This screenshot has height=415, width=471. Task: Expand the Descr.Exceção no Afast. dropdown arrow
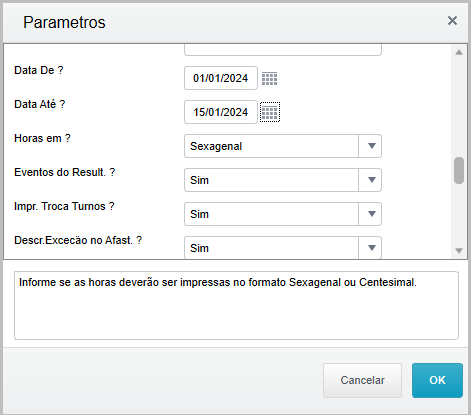[x=372, y=248]
